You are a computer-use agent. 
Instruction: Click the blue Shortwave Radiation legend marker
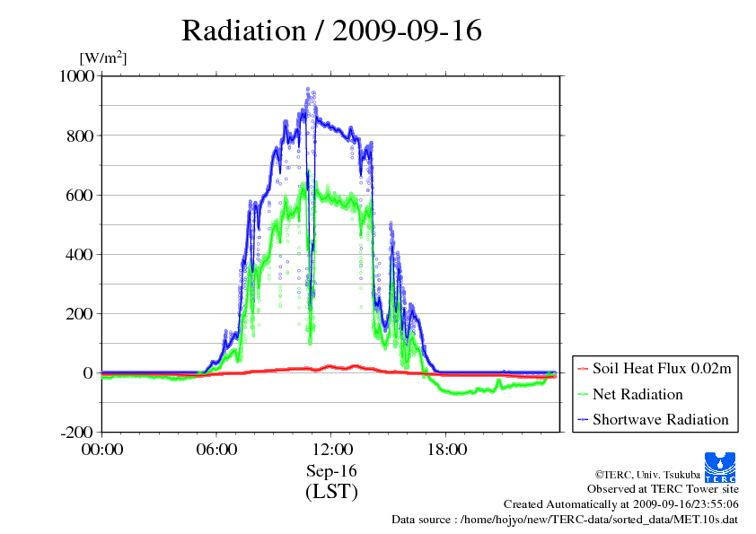[583, 420]
